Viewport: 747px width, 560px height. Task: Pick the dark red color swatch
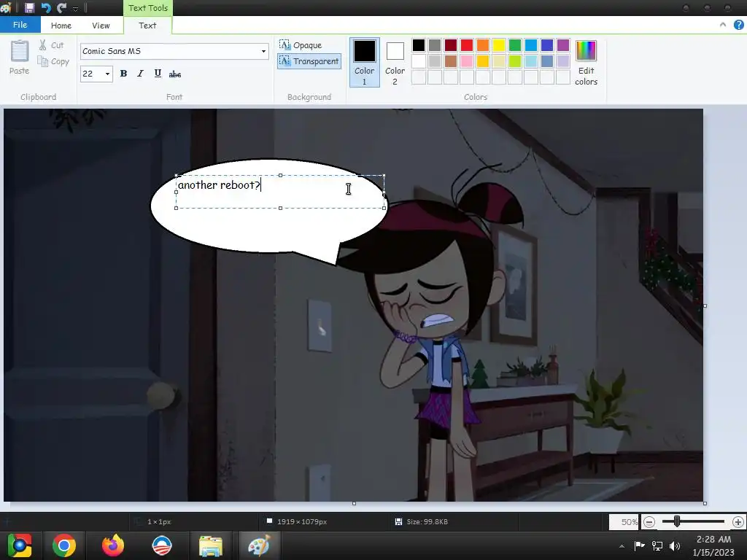pos(451,45)
